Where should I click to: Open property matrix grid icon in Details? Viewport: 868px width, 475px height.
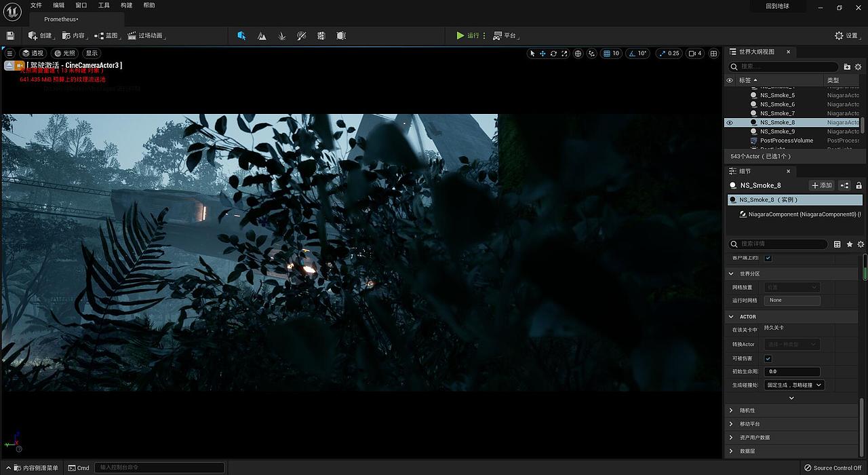(x=837, y=244)
